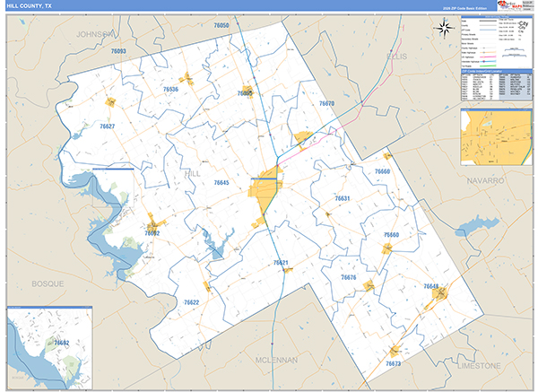The image size is (538, 392).
Task: Click the green Toll Roads legend line
Action: pos(488,65)
